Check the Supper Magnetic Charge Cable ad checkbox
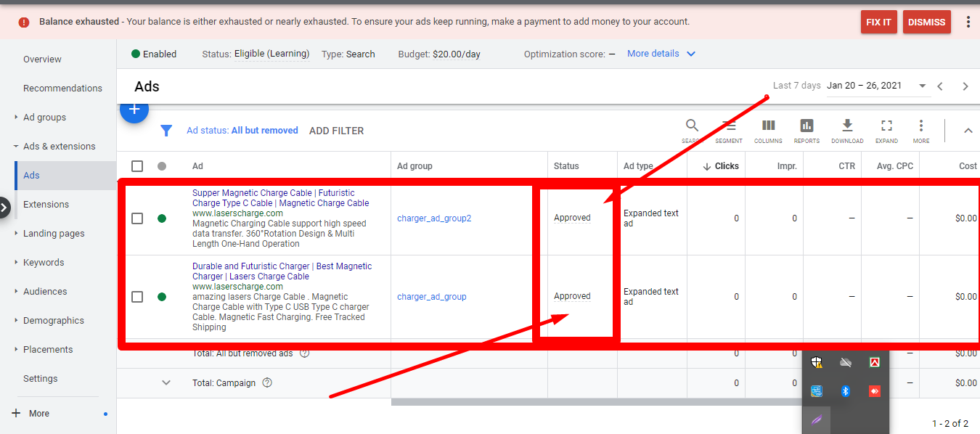The image size is (980, 434). [x=137, y=218]
